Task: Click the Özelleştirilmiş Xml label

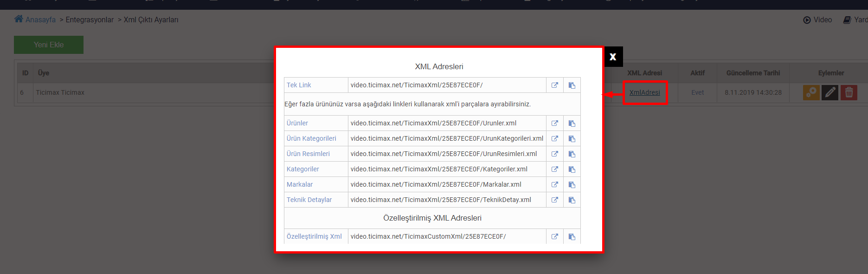Action: (x=314, y=236)
